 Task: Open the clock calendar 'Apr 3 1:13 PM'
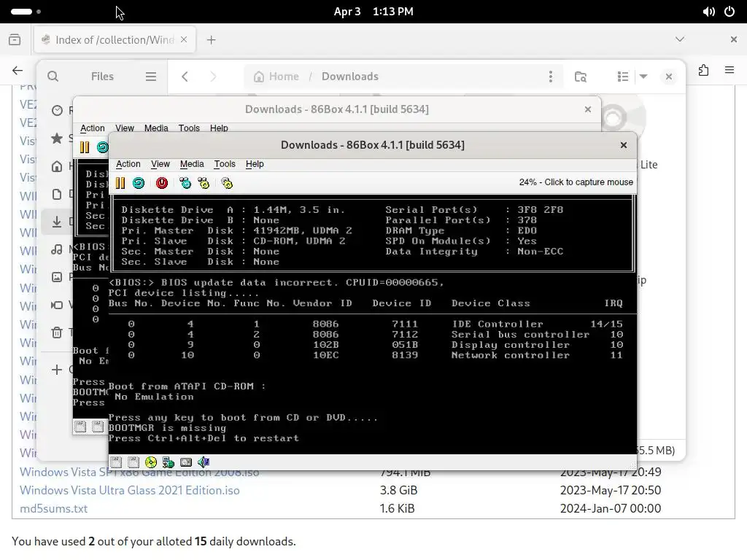click(x=373, y=12)
